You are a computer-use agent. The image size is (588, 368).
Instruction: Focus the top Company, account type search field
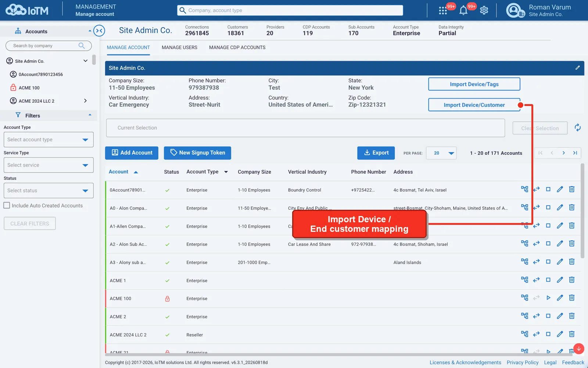pyautogui.click(x=290, y=10)
